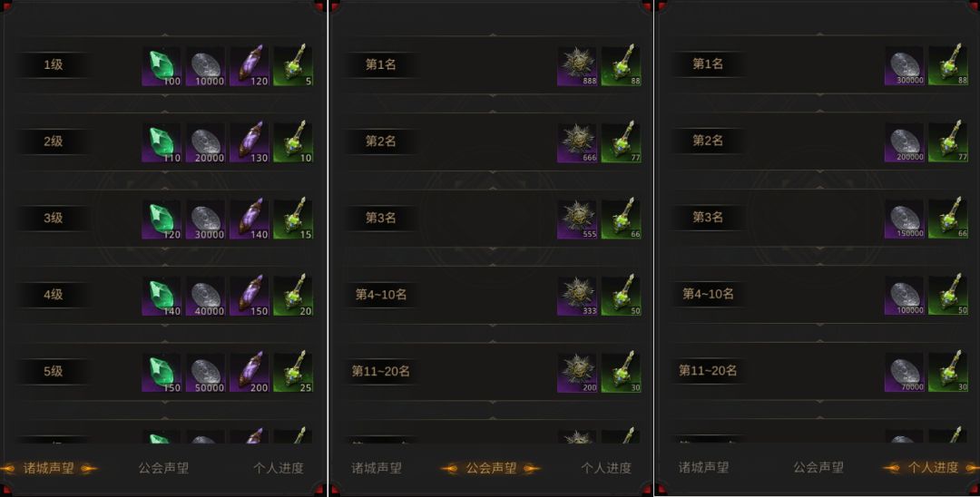The image size is (980, 497).
Task: Select the silver coin showing 30000
Action: 206,219
